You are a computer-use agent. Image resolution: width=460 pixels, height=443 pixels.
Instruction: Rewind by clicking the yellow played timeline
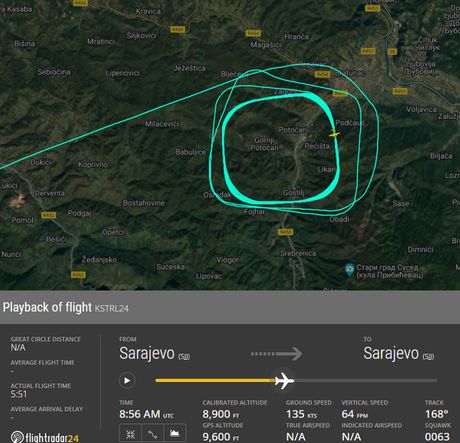215,380
